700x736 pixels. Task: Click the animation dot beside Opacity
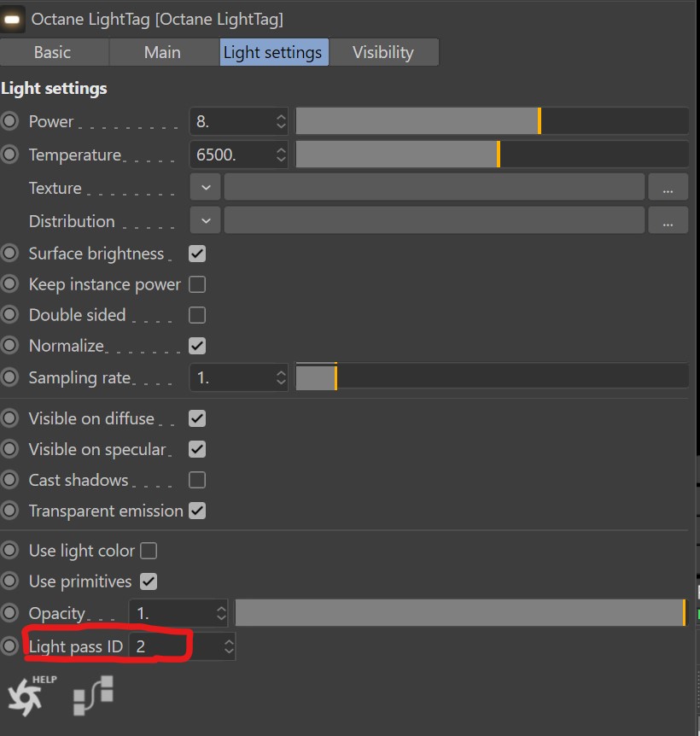pyautogui.click(x=9, y=612)
